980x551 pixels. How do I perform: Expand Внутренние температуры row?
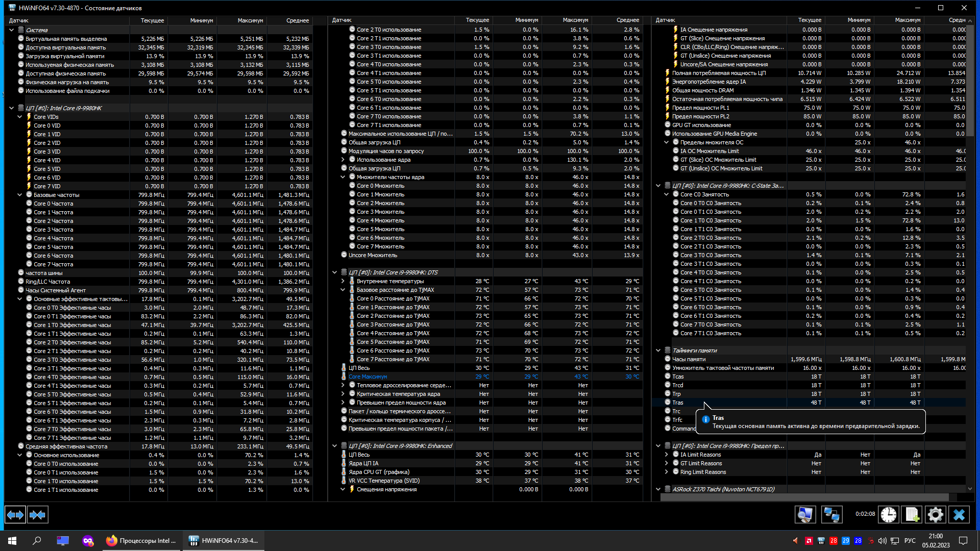coord(343,281)
